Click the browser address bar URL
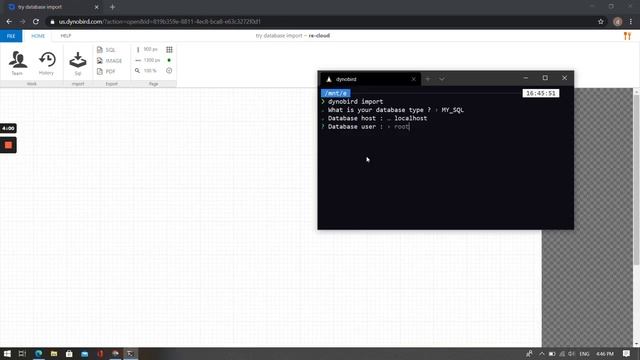Viewport: 640px width, 360px height. pyautogui.click(x=159, y=22)
